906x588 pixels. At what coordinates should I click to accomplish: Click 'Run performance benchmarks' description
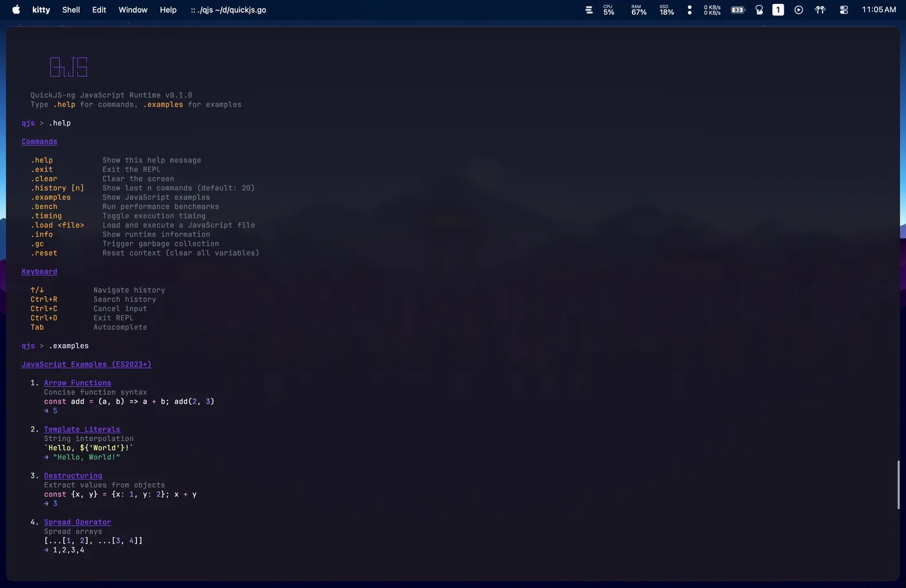click(x=160, y=207)
